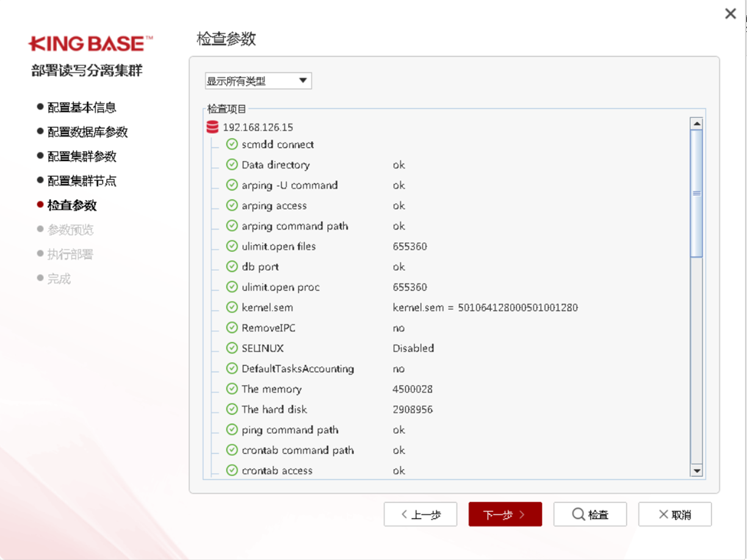
Task: Click the 下一步 button to proceed
Action: (x=505, y=514)
